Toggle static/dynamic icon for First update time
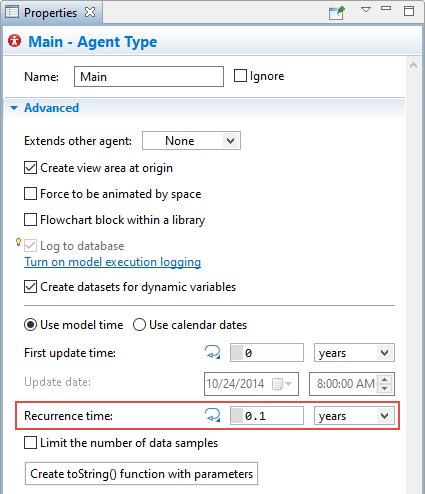 (212, 352)
